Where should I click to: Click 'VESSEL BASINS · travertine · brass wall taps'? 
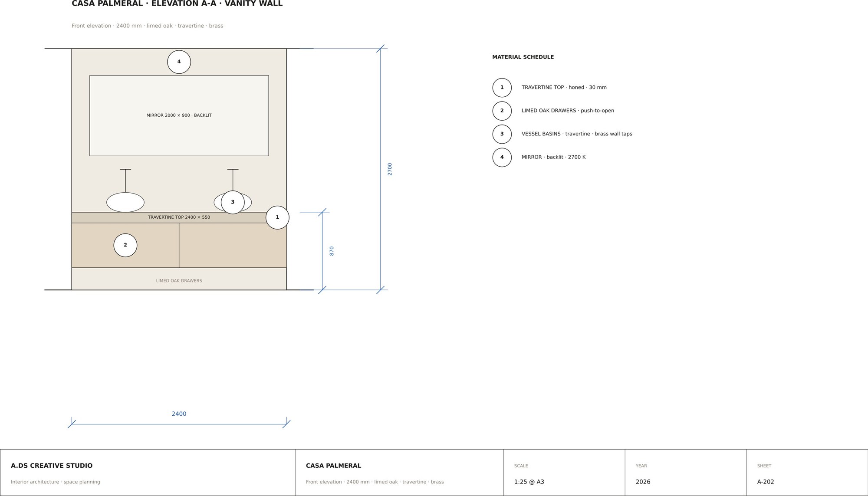[x=577, y=134]
